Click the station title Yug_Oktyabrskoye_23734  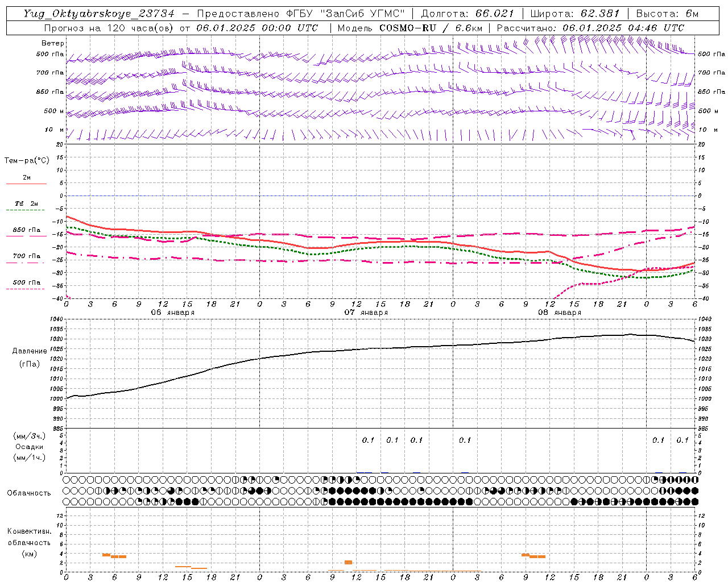[x=99, y=14]
